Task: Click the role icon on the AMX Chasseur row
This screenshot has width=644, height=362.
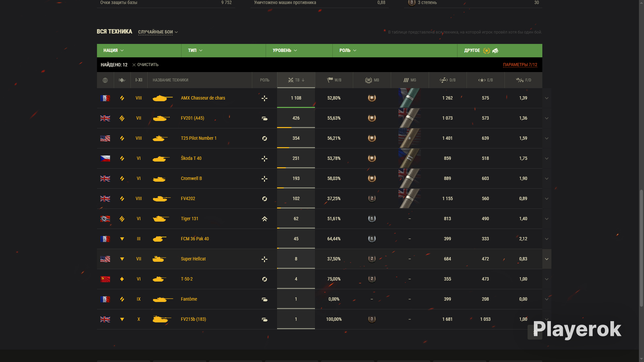Action: [x=264, y=98]
